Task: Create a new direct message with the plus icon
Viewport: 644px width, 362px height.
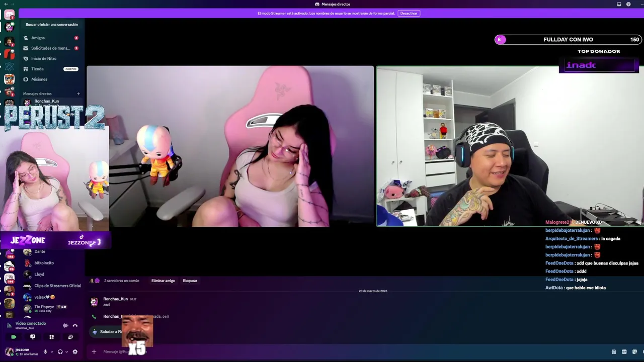Action: click(x=78, y=94)
